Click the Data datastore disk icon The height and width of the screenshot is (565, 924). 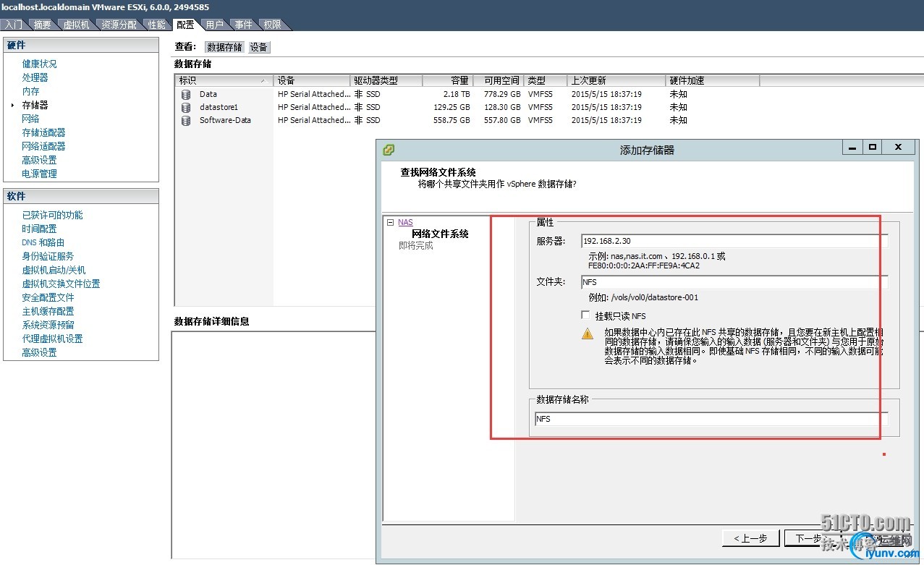point(186,95)
